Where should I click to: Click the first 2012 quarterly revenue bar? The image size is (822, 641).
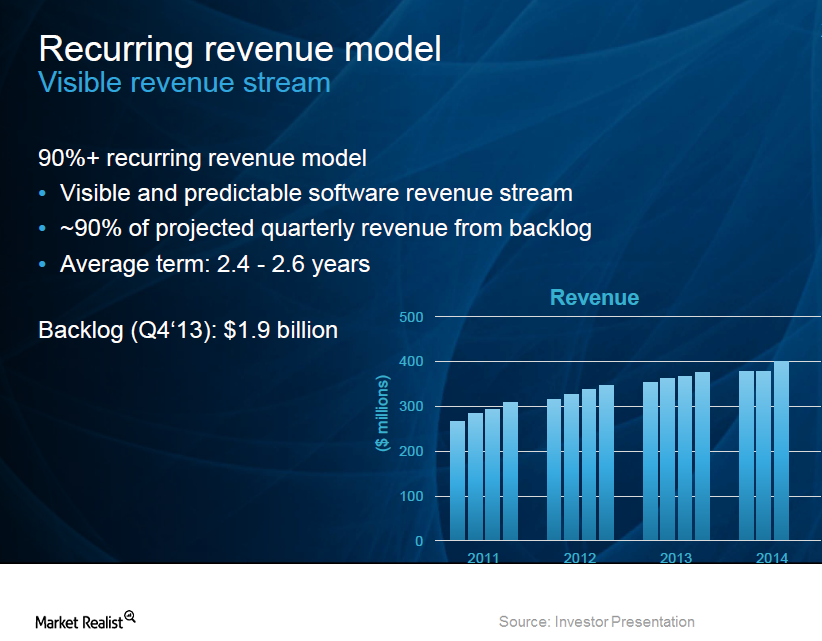tap(554, 470)
